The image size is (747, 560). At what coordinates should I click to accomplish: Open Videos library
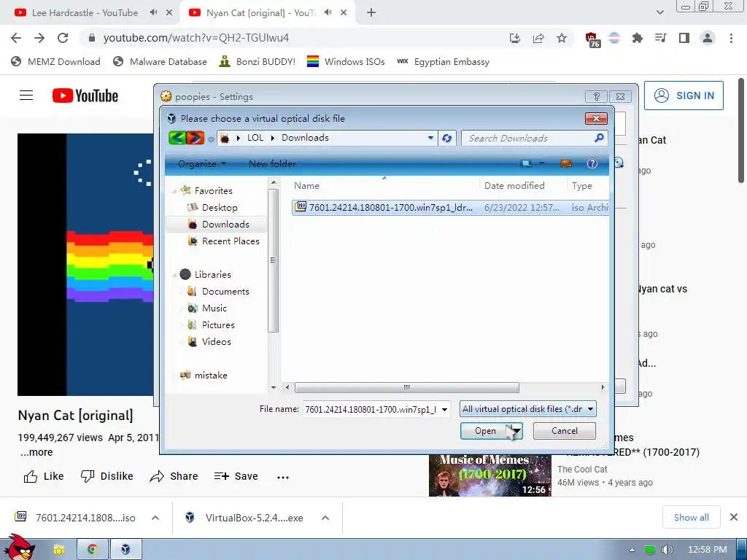(x=216, y=341)
